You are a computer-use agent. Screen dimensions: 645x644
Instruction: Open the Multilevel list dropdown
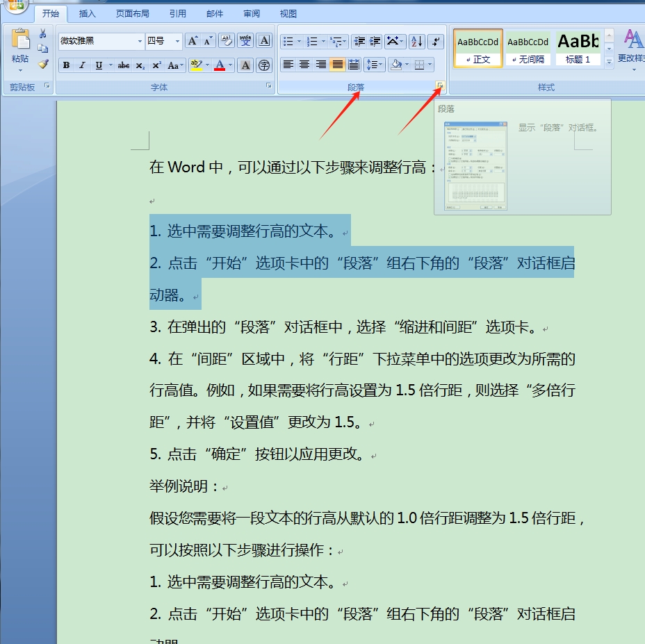coord(344,41)
